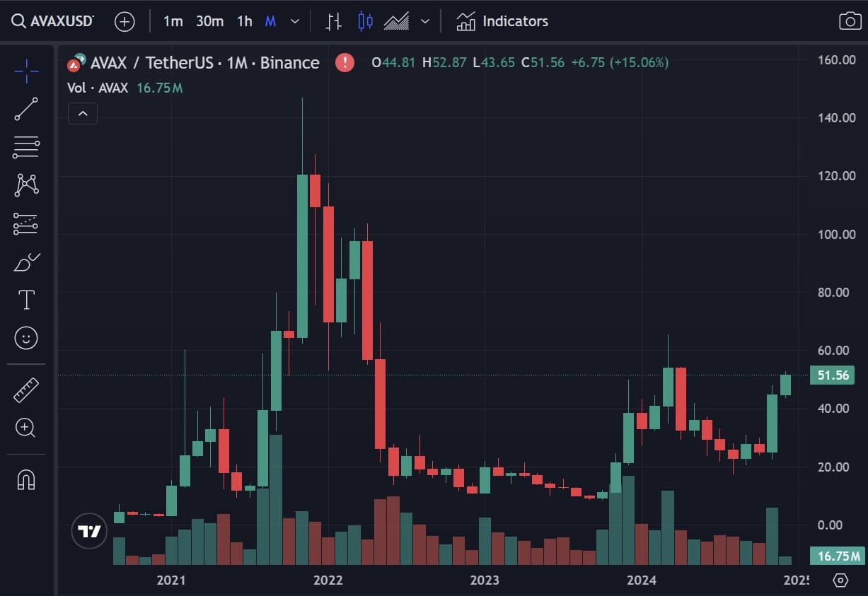Select the crosshair cursor tool
868x596 pixels.
click(25, 71)
